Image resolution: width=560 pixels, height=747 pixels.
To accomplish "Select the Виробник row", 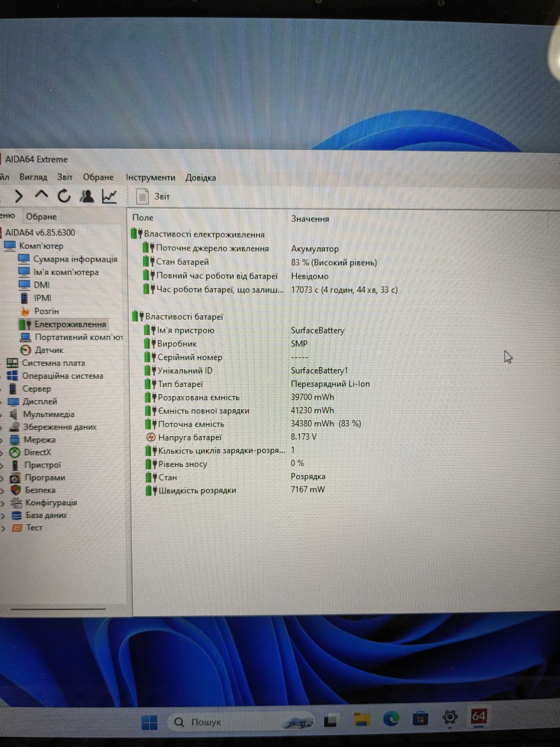I will click(226, 344).
